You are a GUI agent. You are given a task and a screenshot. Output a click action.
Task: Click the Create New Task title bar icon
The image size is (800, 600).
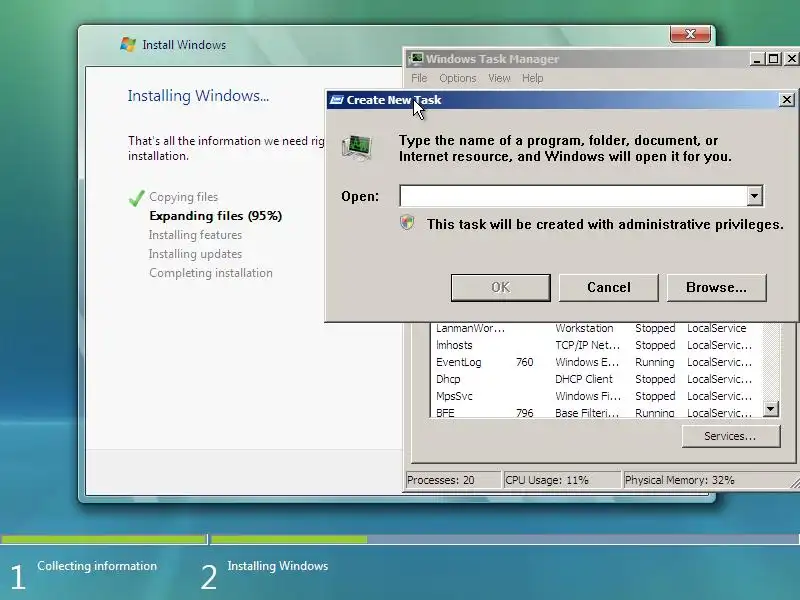point(336,100)
